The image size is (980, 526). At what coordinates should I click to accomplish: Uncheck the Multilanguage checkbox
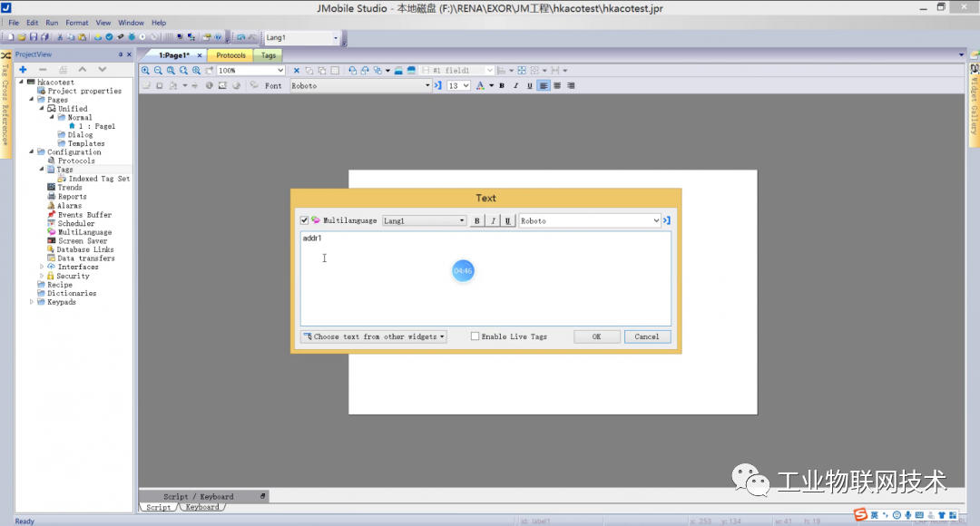(x=305, y=220)
